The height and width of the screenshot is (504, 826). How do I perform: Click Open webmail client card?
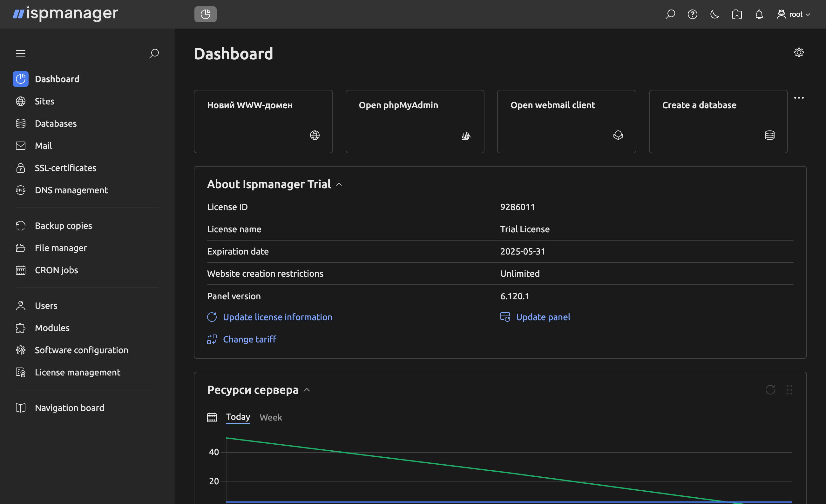coord(566,122)
